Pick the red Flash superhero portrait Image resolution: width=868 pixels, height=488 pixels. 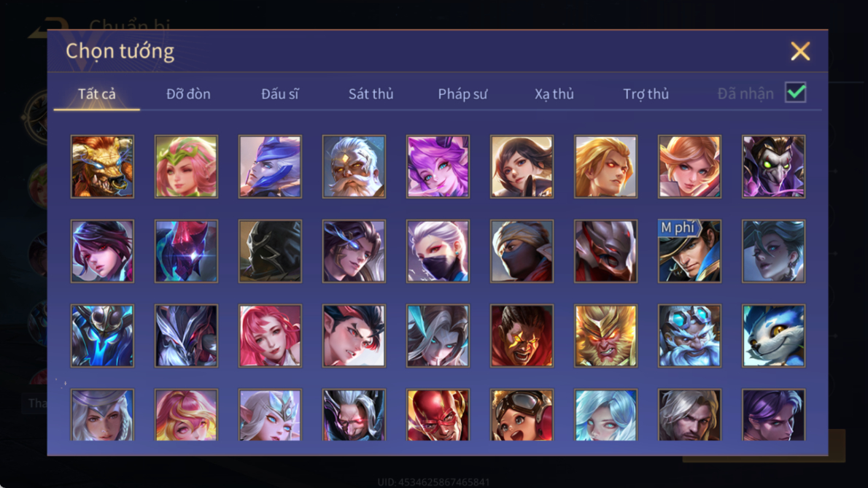(438, 415)
